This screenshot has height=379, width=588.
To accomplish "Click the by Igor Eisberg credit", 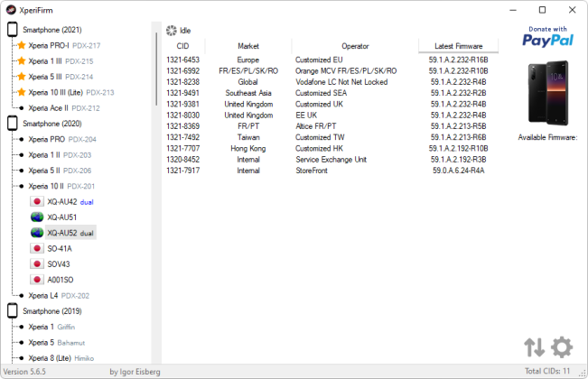I will (135, 372).
